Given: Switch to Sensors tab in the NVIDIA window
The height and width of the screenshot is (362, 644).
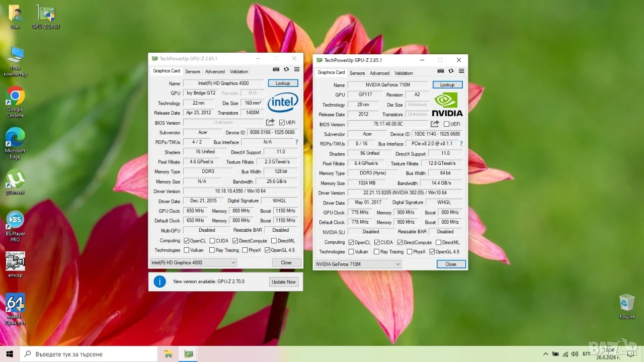Looking at the screenshot, I should [357, 73].
